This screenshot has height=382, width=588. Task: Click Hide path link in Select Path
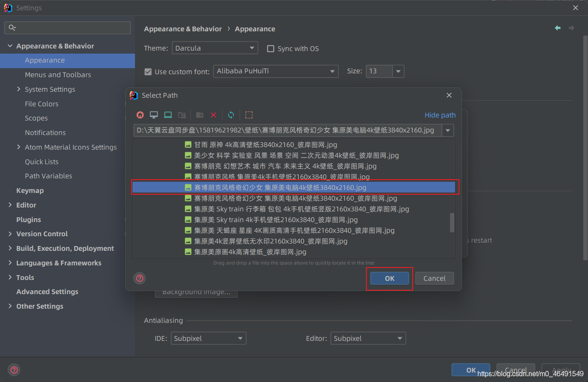440,115
